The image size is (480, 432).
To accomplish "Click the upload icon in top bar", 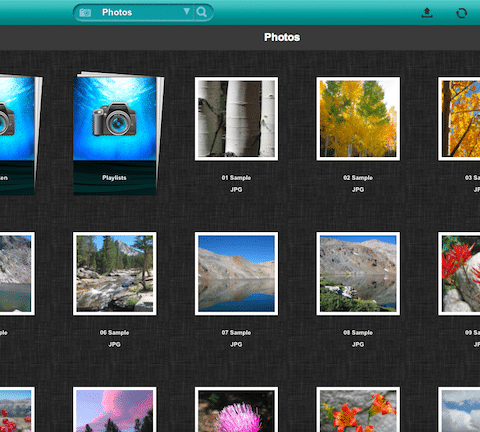I will pyautogui.click(x=427, y=13).
